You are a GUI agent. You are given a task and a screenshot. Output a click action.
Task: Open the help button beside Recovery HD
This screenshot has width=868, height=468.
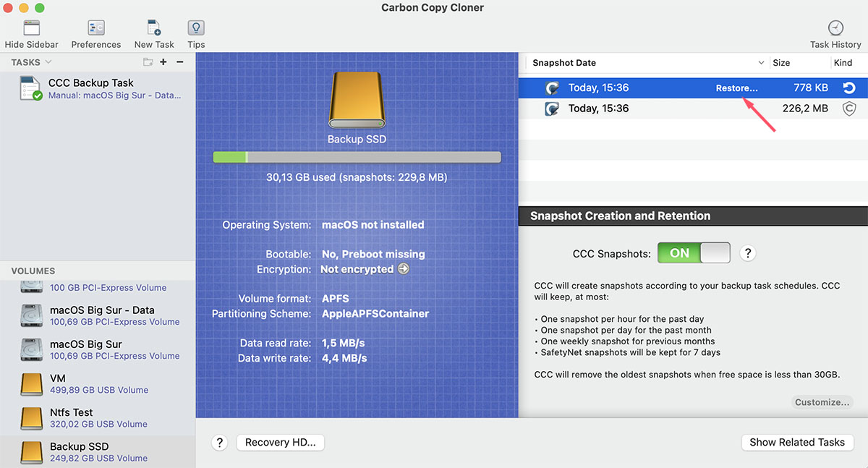click(x=221, y=443)
